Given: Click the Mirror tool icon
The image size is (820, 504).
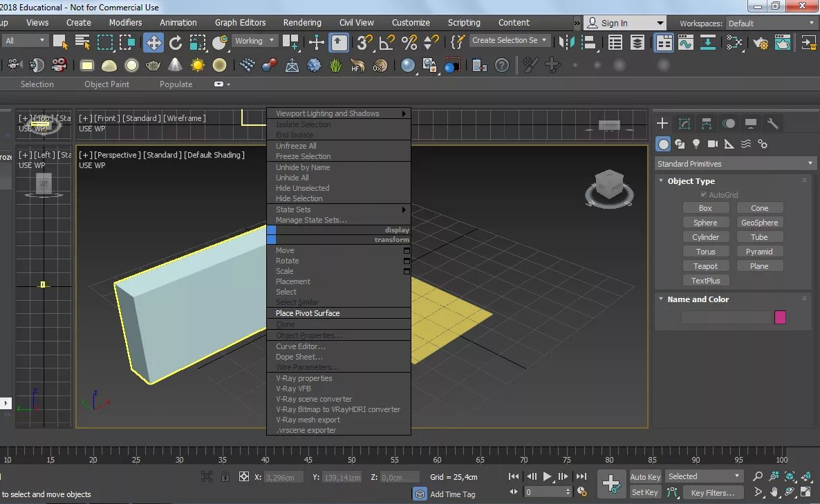Looking at the screenshot, I should click(567, 43).
